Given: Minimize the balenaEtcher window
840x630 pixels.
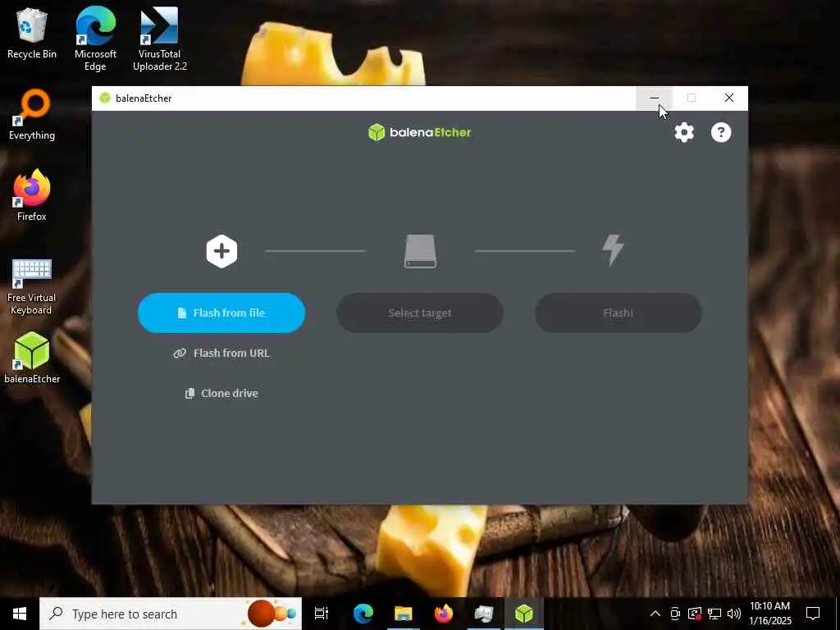Looking at the screenshot, I should 654,98.
